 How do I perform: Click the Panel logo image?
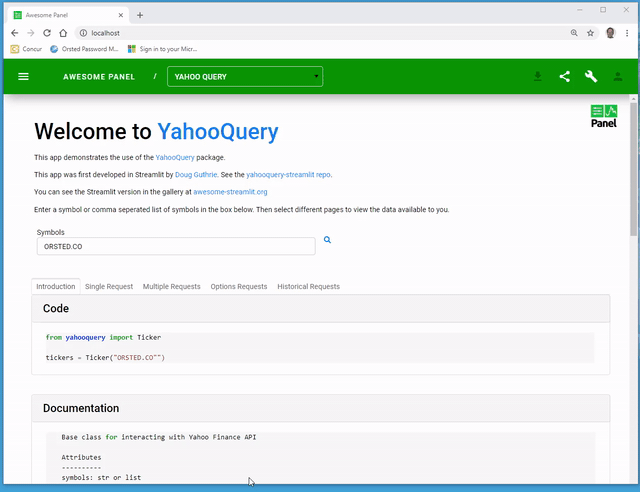point(604,116)
